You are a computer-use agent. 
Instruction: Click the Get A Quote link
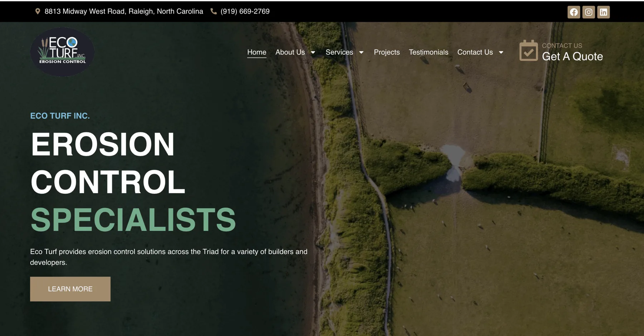click(x=572, y=57)
